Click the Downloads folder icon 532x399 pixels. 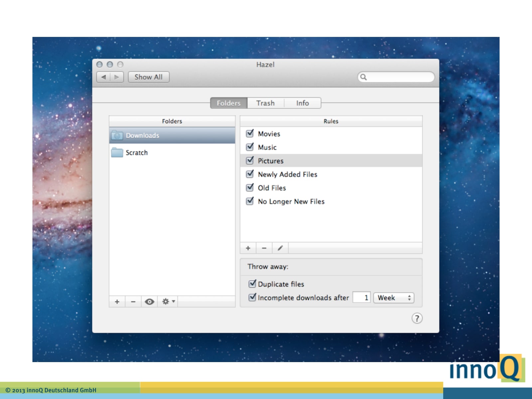coord(117,135)
